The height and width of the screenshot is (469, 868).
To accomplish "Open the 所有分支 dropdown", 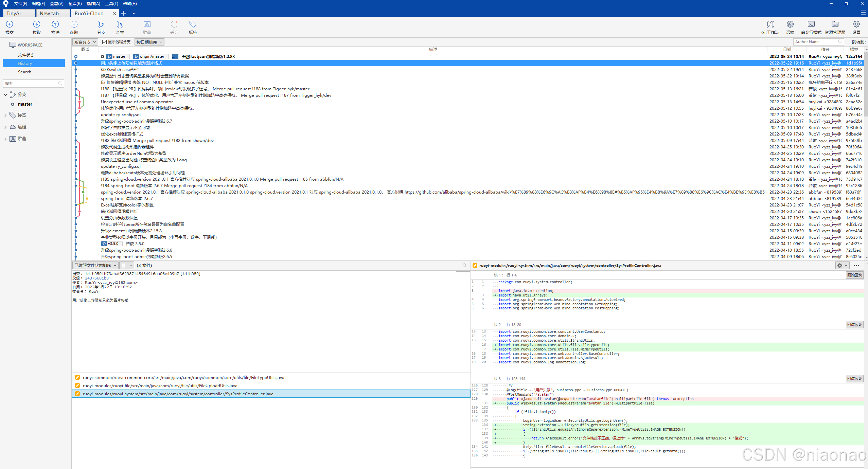I will coord(85,42).
